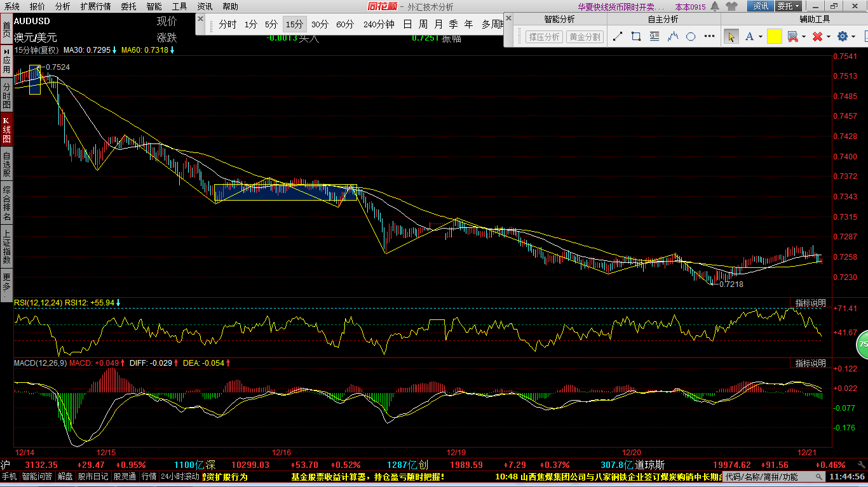Open dropdown arrow next to scissors tool
The width and height of the screenshot is (868, 487).
(x=804, y=37)
